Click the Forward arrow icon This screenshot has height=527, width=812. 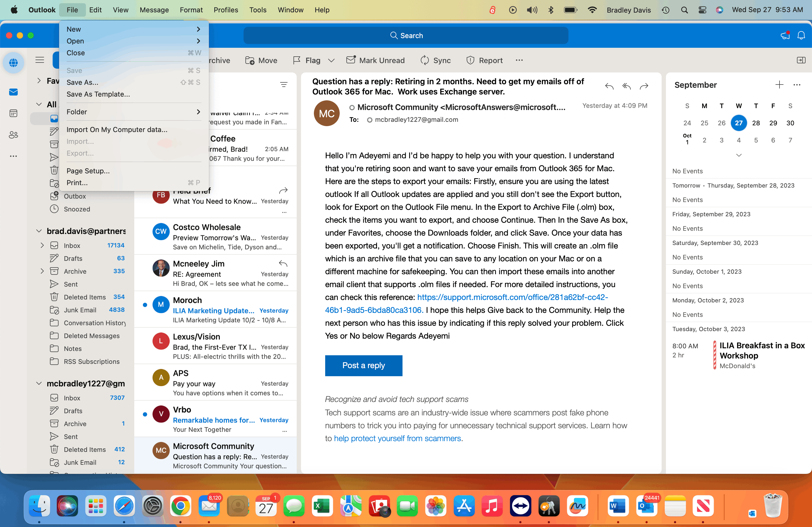click(644, 86)
